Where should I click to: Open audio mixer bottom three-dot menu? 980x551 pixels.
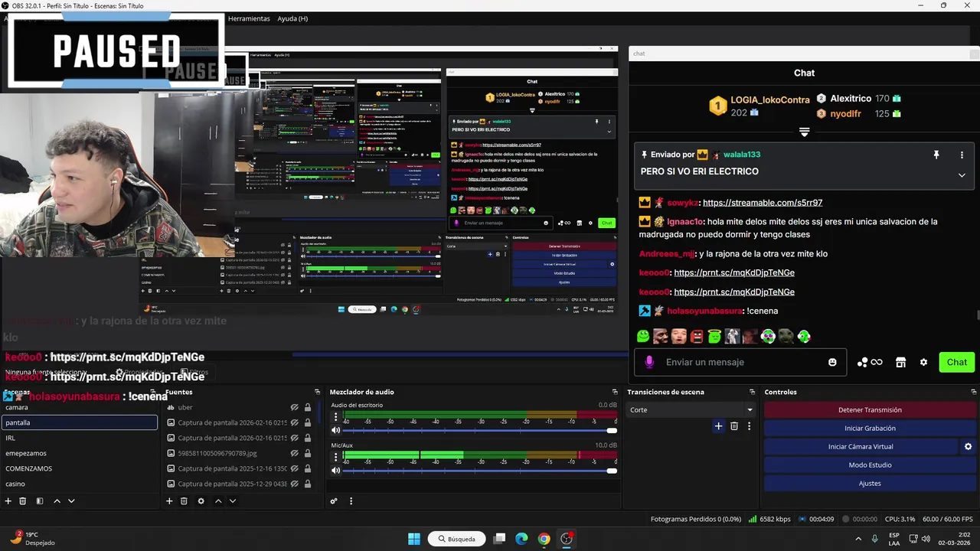pyautogui.click(x=351, y=501)
